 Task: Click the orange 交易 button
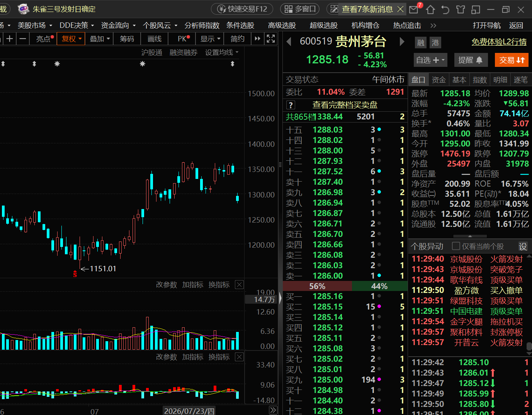[x=512, y=60]
